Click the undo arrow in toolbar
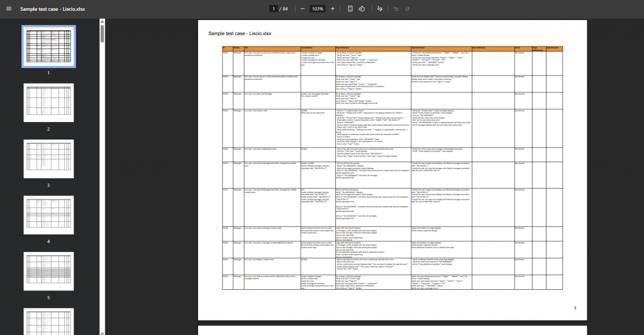This screenshot has height=335, width=644. tap(396, 9)
